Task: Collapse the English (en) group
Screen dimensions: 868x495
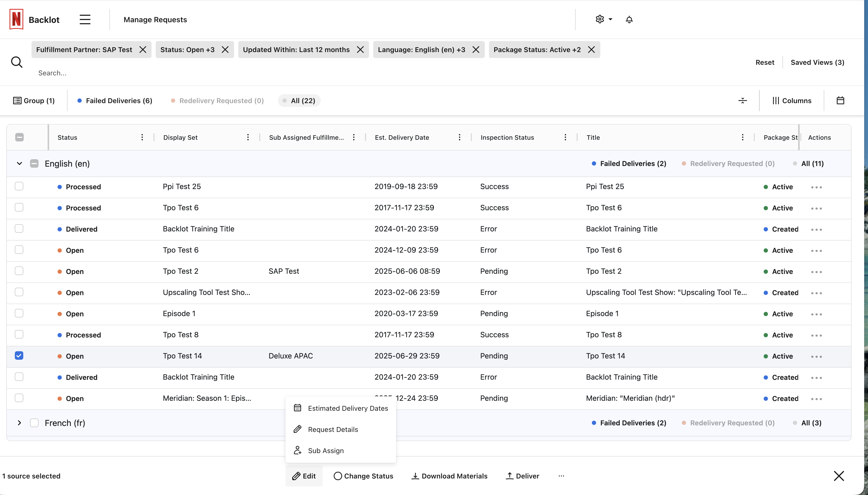Action: [x=19, y=163]
